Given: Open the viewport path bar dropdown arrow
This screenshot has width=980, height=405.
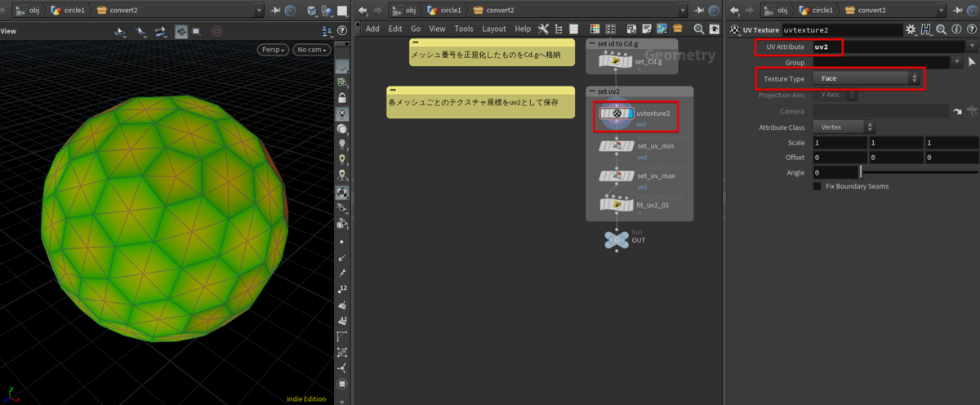Looking at the screenshot, I should point(260,11).
